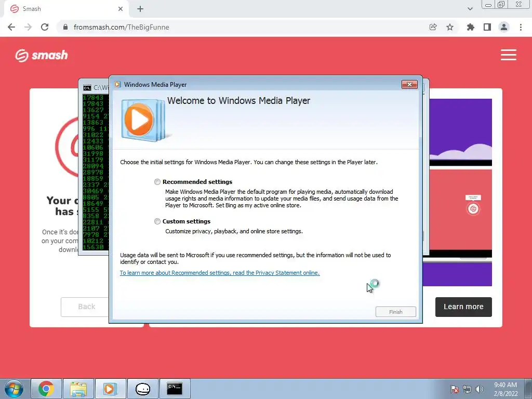532x399 pixels.
Task: Click 'Welcome to Windows Media Player' heading
Action: pos(238,101)
